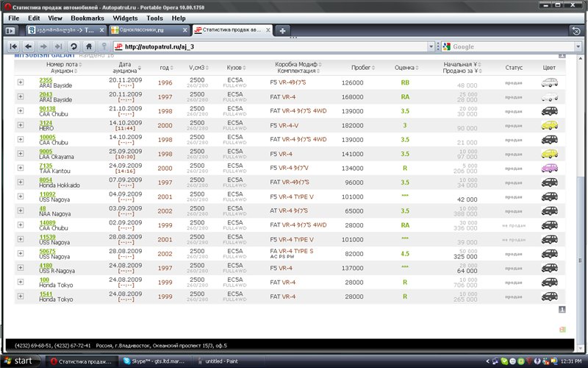Expand row details for lot 2355
The height and width of the screenshot is (368, 588).
point(21,82)
